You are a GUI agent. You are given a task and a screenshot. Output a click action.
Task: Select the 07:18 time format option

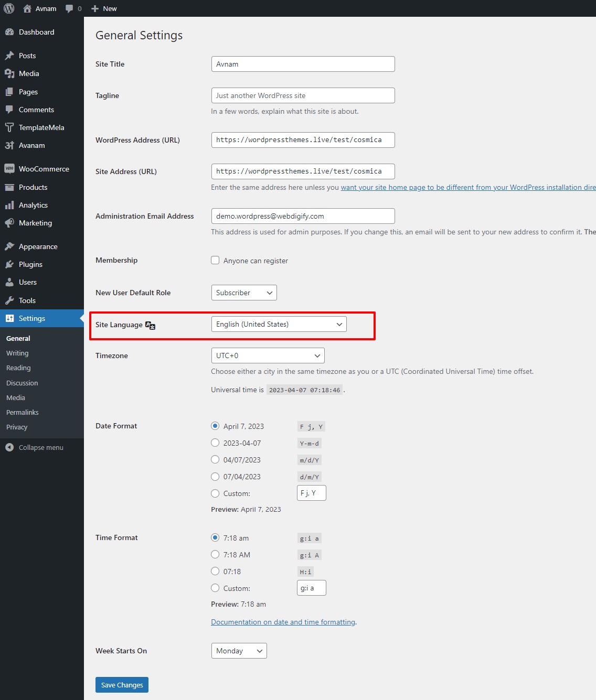(x=215, y=571)
